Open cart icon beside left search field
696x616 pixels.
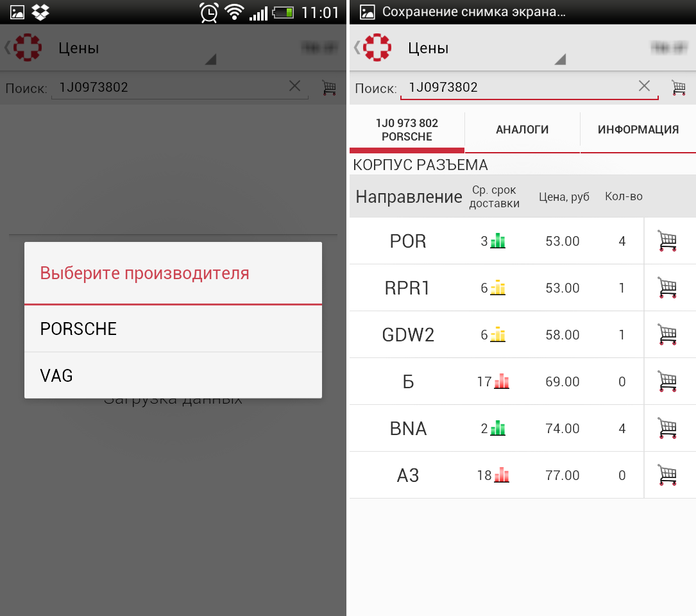pyautogui.click(x=329, y=87)
